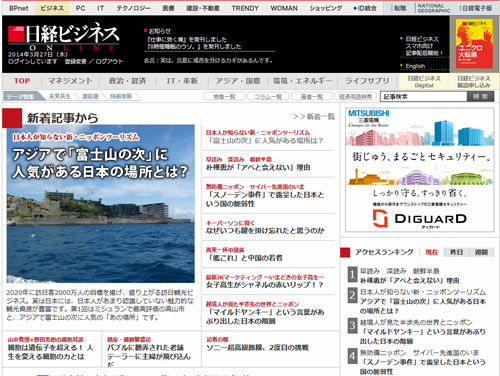Open article なぜいつも鍵を掛け忘れたと思うのか

point(265,230)
